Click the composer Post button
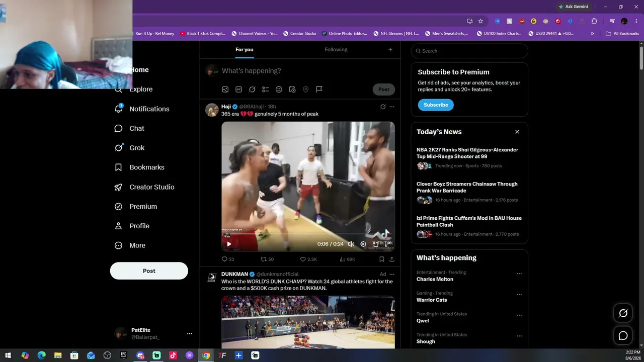This screenshot has width=644, height=362. tap(384, 89)
